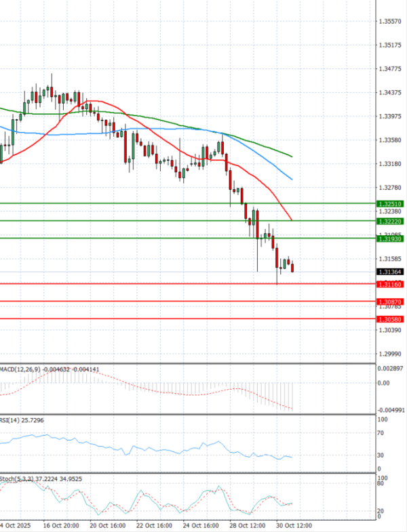This screenshot has height=532, width=407.
Task: Click the red 1.30870 support price label
Action: (389, 301)
